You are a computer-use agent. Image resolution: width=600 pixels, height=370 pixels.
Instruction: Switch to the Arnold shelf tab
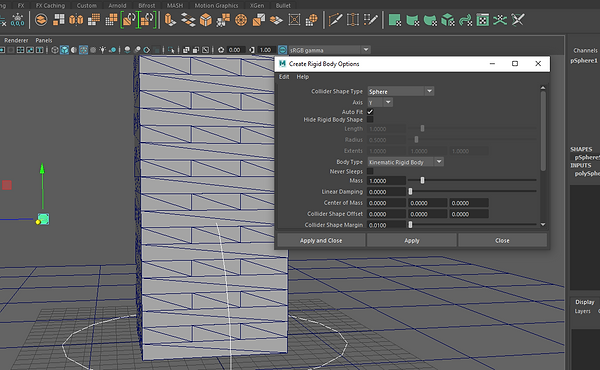click(117, 5)
